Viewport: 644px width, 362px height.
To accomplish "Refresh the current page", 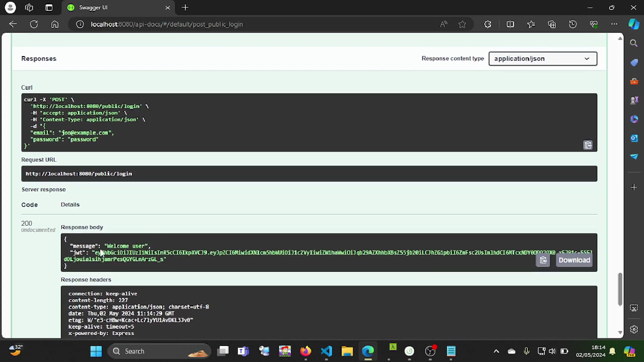I will pyautogui.click(x=34, y=24).
